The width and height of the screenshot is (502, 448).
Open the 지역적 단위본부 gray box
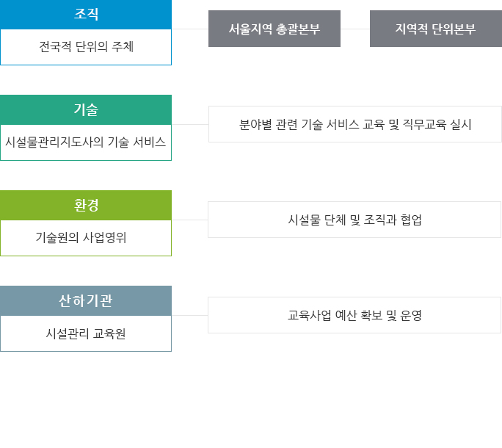click(436, 29)
